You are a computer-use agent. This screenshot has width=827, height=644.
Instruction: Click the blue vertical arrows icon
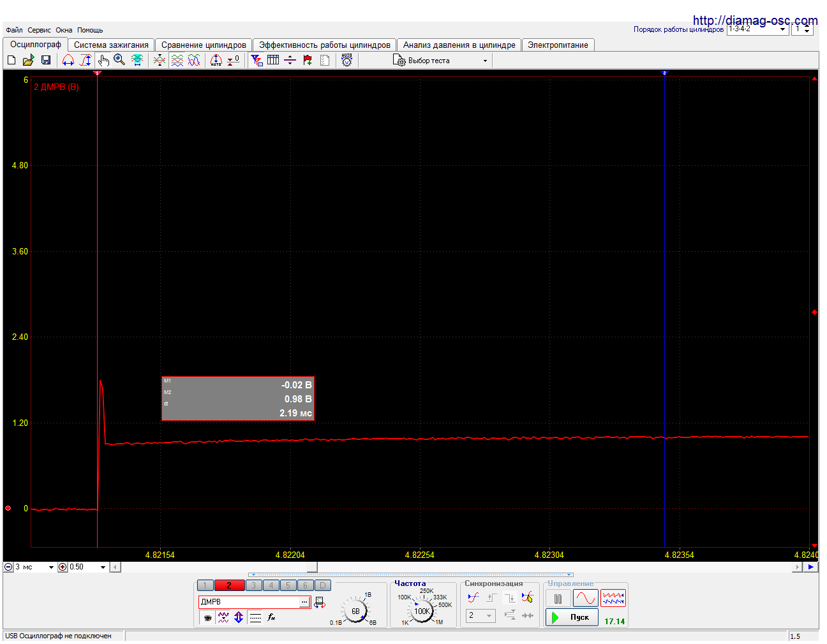239,617
